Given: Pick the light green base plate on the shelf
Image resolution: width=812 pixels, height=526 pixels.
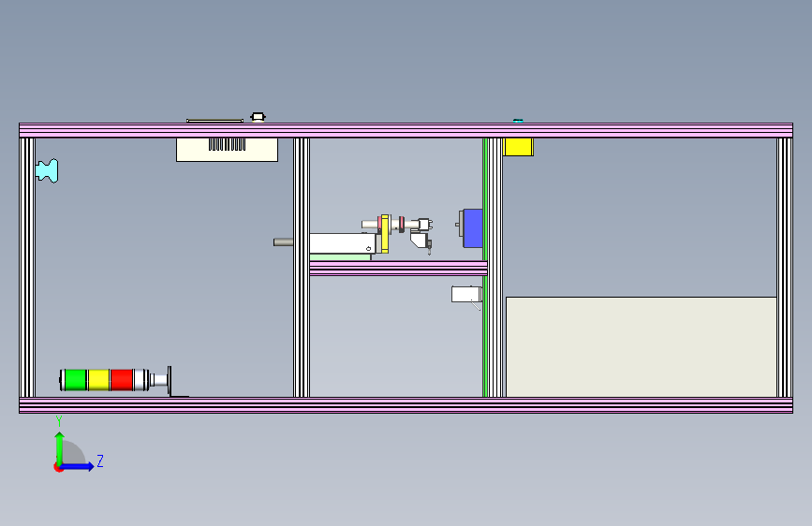Looking at the screenshot, I should click(340, 257).
